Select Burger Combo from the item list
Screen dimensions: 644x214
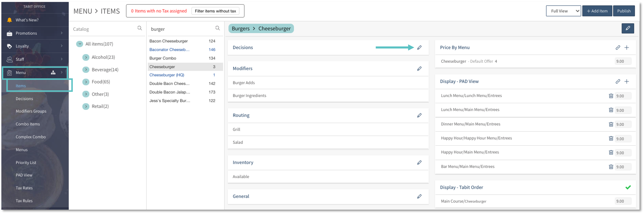click(163, 58)
